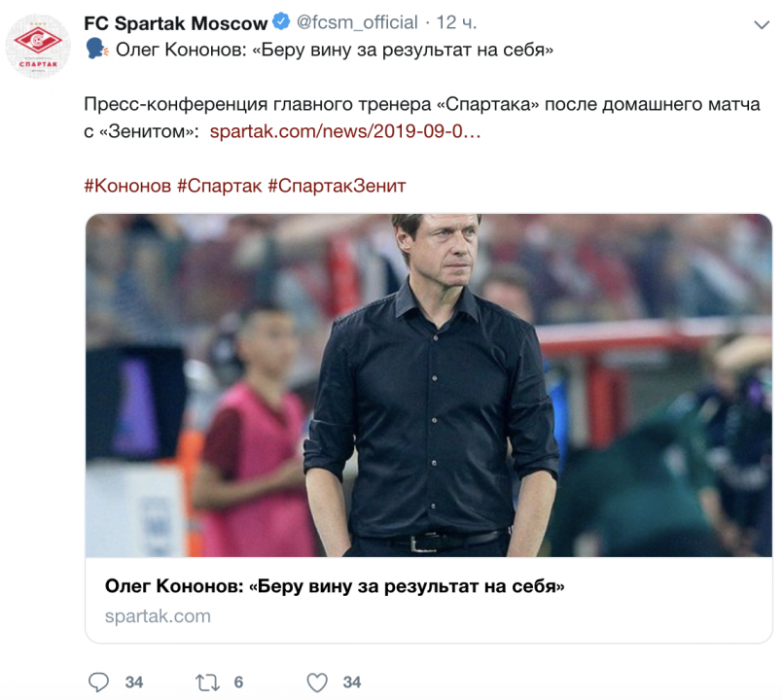Click the reply count of 34
This screenshot has height=700, width=783.
(x=134, y=682)
